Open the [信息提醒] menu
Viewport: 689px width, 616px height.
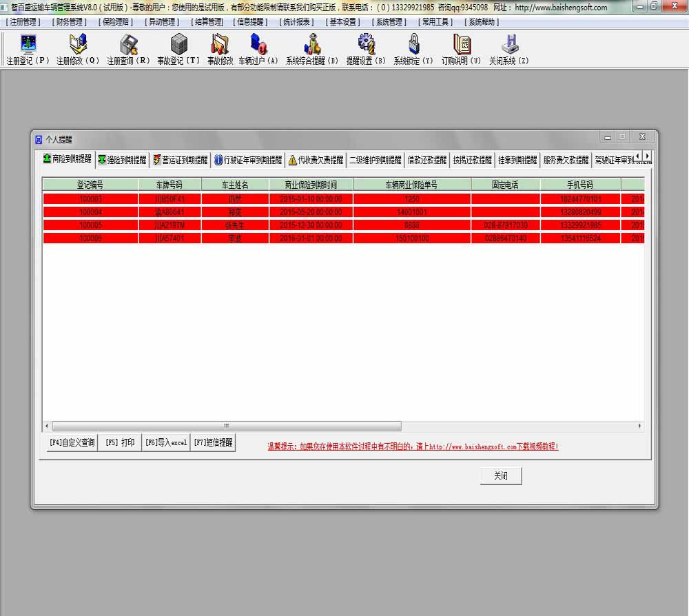pyautogui.click(x=251, y=22)
